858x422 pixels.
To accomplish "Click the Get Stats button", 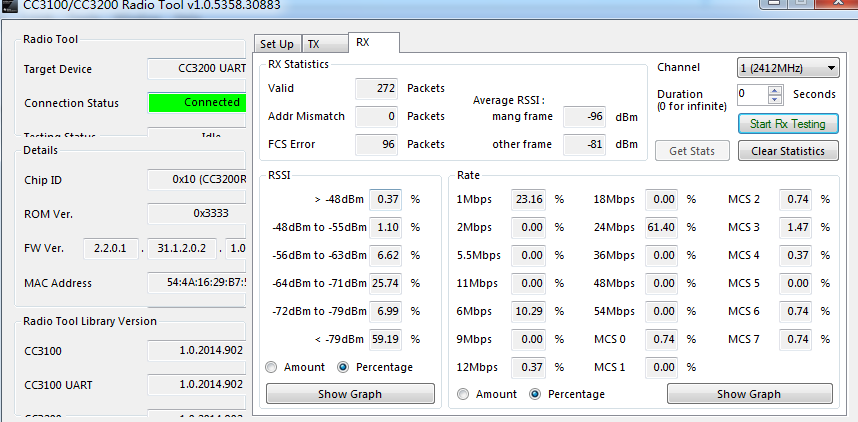I will coord(692,151).
